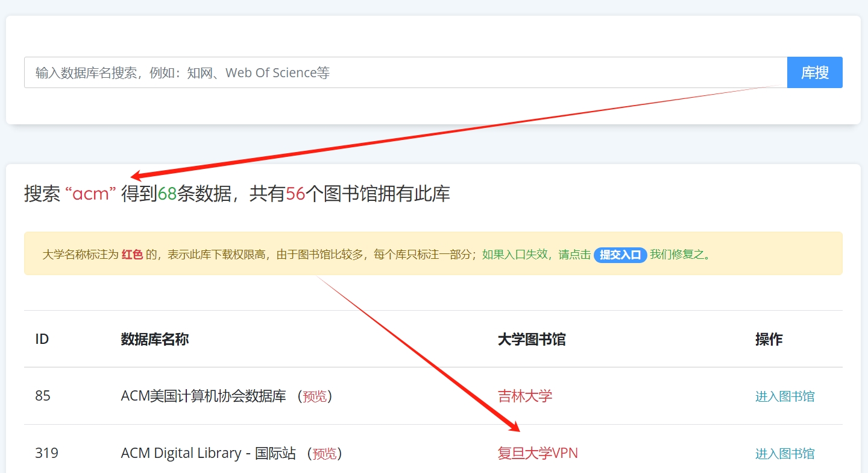
Task: Click the 操作 column header
Action: (769, 339)
